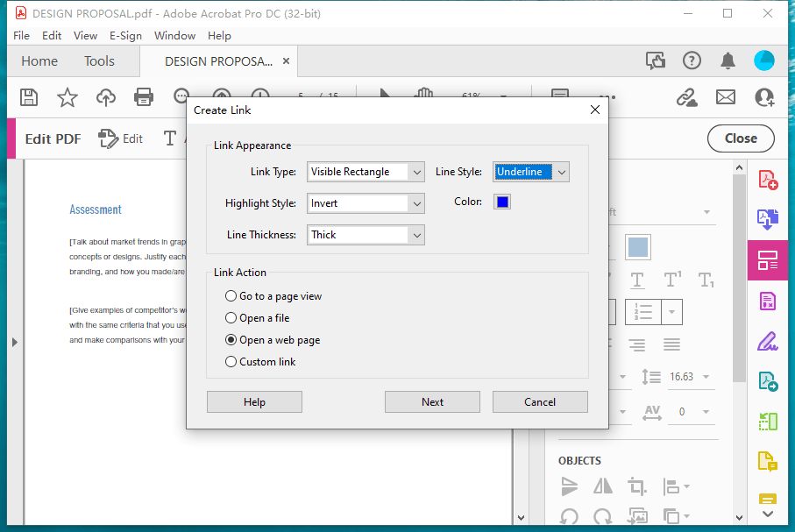Open the Send for Comments yellow icon
Viewport: 795px width, 532px height.
coord(768,462)
